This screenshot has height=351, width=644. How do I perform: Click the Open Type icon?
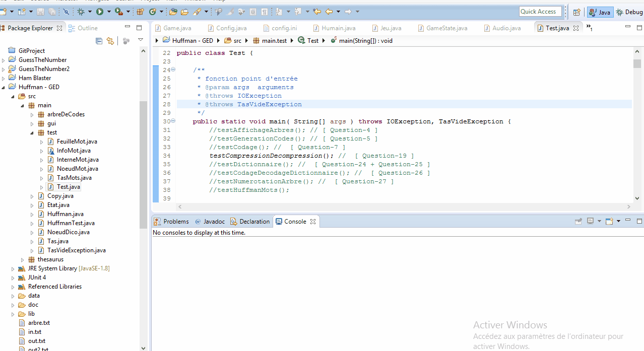[x=173, y=11]
